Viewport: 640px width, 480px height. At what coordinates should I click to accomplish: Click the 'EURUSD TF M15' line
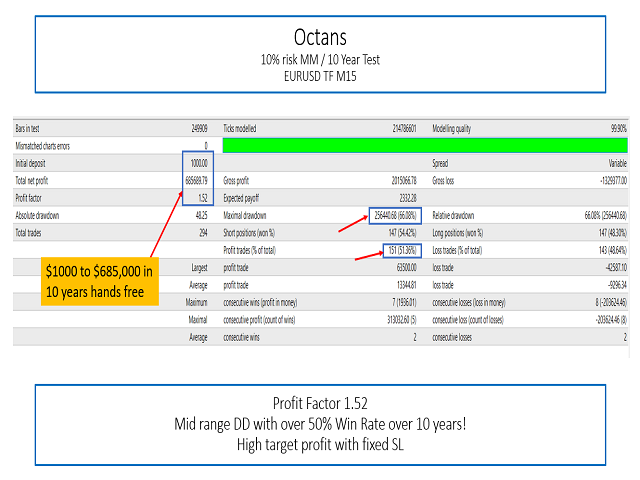tap(320, 76)
